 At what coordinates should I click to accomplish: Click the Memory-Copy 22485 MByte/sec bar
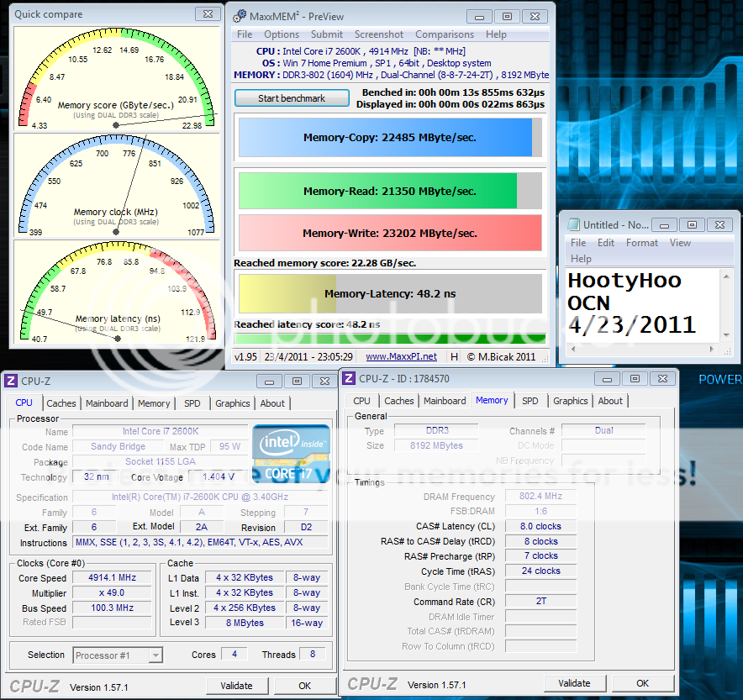(x=390, y=137)
